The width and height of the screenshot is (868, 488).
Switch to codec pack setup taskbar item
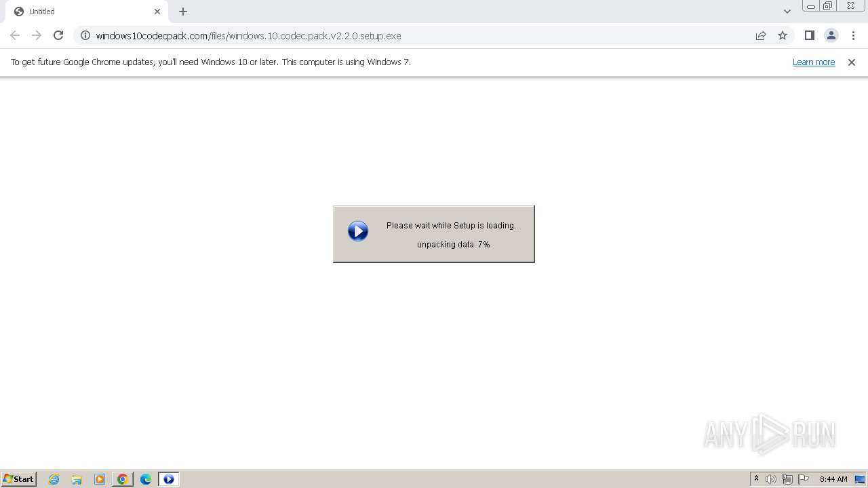(x=169, y=479)
